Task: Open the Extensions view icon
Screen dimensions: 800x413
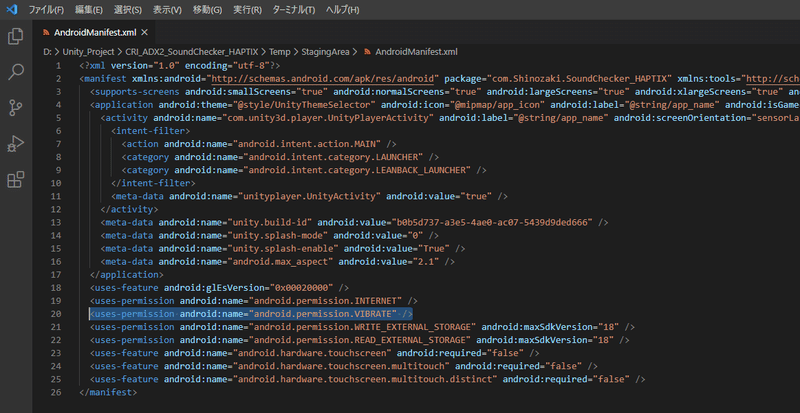Action: [x=16, y=180]
